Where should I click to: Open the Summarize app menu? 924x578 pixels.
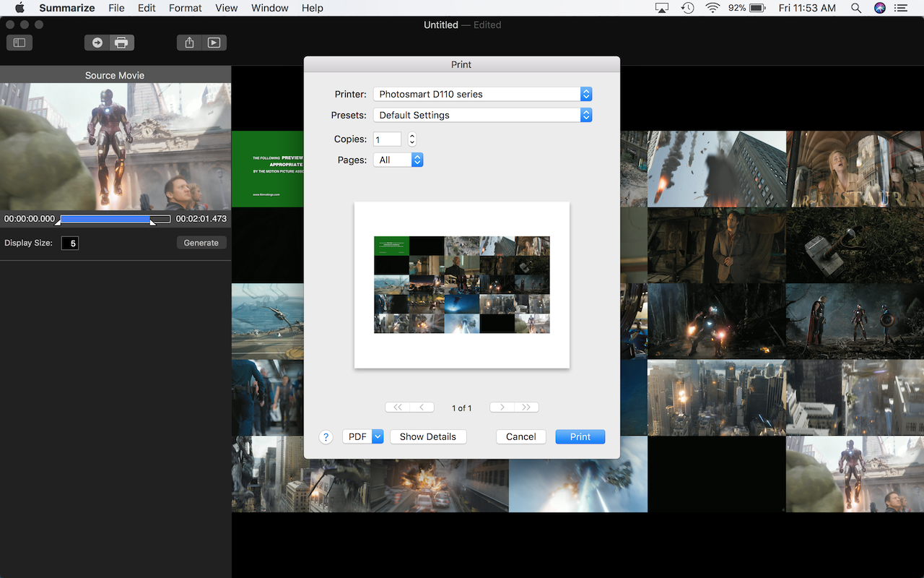point(67,8)
